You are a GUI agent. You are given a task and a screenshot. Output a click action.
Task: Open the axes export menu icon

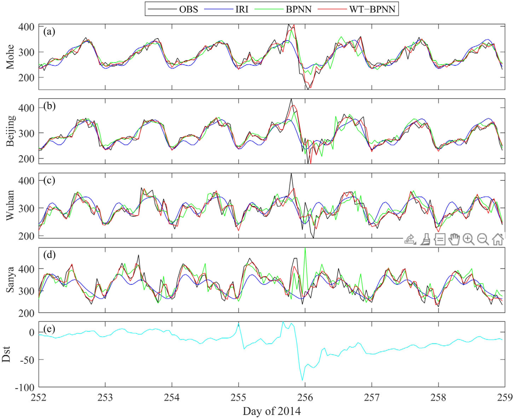click(x=410, y=239)
